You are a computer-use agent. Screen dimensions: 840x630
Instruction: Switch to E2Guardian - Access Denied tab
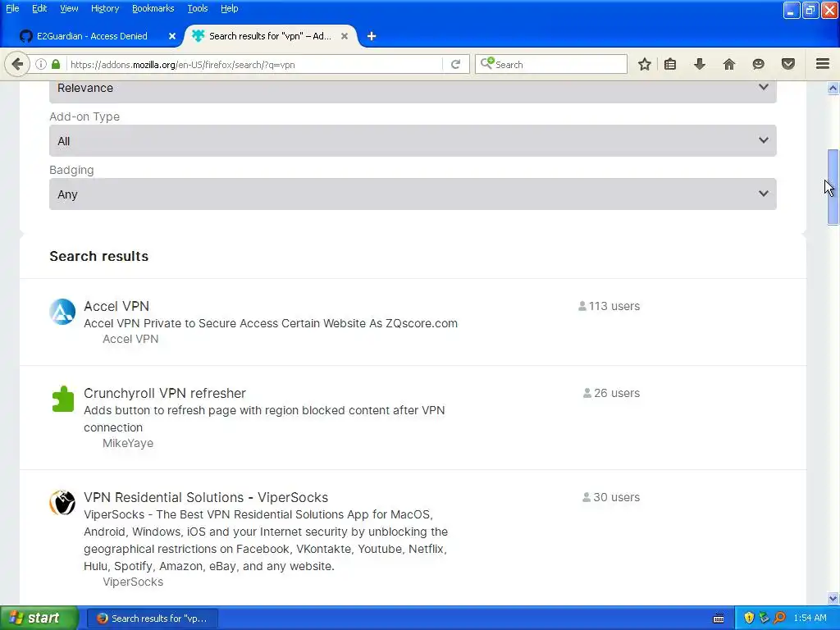tap(91, 36)
